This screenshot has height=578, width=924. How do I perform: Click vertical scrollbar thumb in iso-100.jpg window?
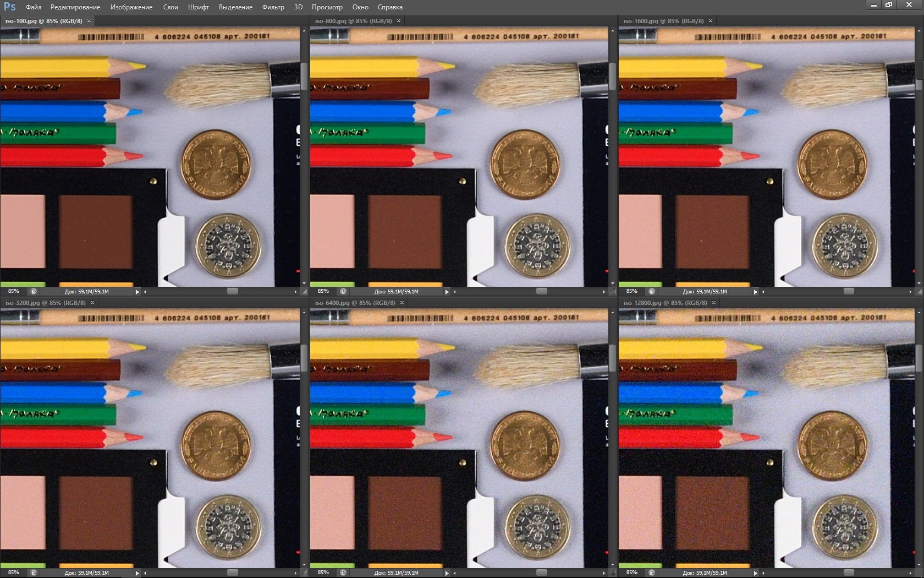click(x=304, y=77)
